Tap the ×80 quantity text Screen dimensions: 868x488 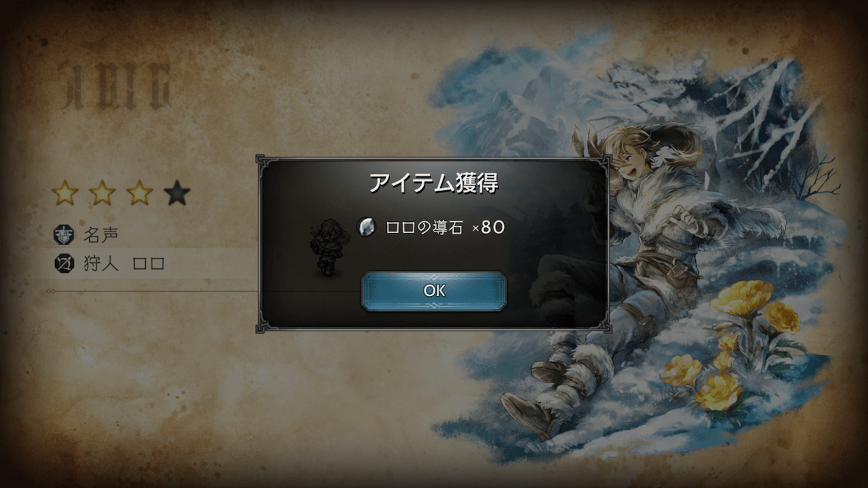pyautogui.click(x=488, y=227)
